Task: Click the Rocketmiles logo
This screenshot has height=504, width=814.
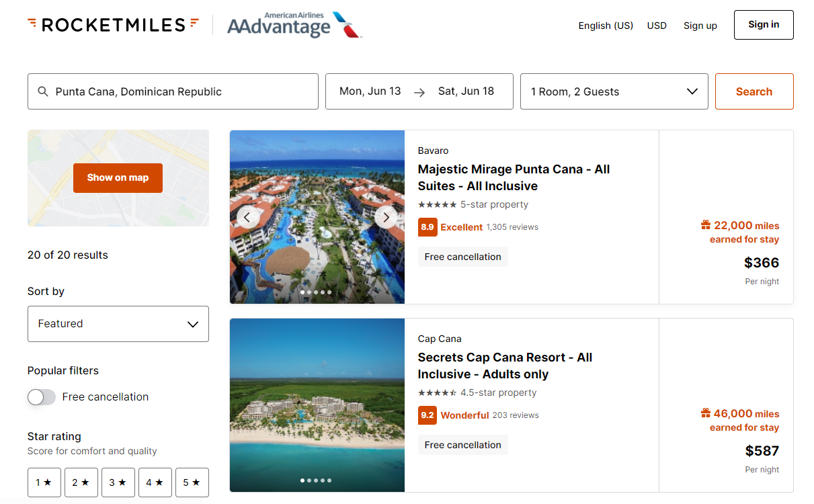Action: click(112, 24)
